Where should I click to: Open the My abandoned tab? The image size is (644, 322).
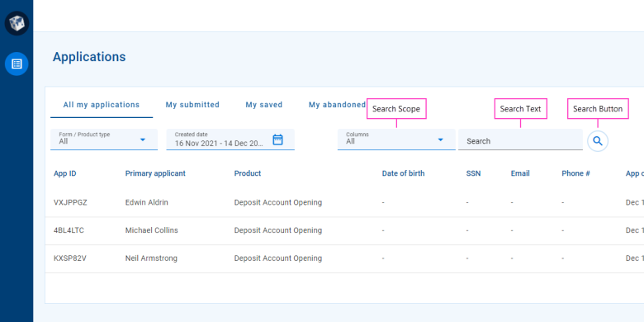coord(337,105)
